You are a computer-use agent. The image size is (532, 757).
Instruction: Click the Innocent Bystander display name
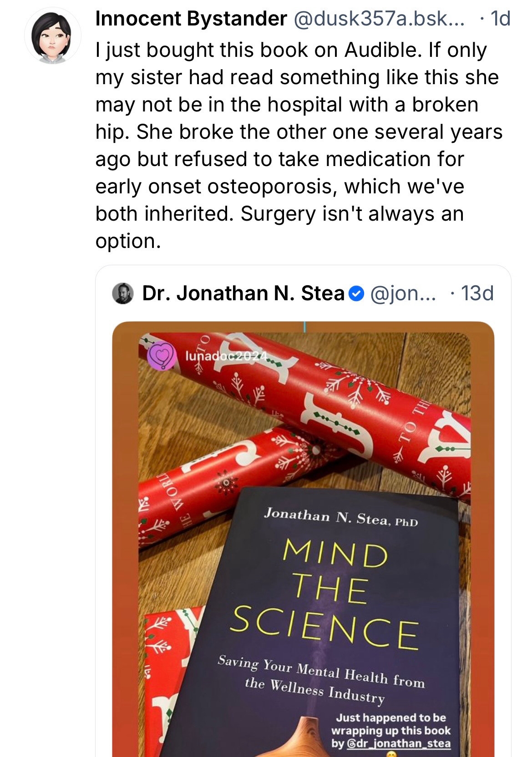click(x=191, y=19)
